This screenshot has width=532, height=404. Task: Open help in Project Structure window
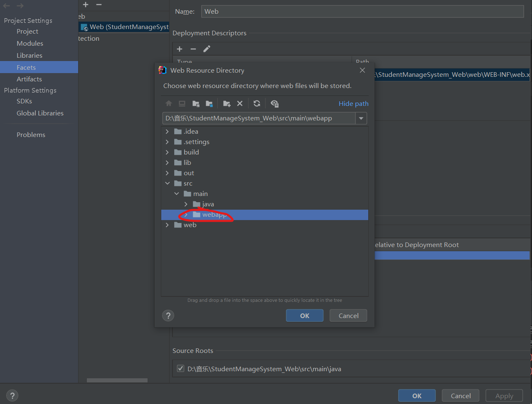12,396
